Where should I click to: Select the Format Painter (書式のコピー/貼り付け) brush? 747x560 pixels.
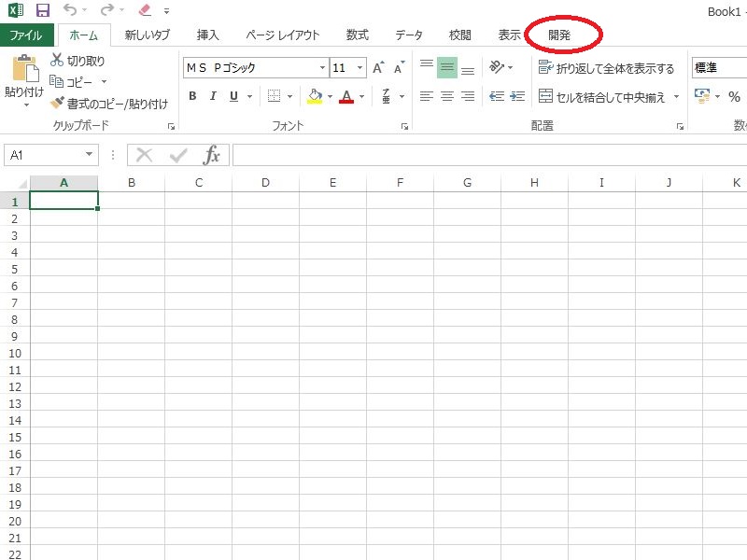(x=57, y=104)
